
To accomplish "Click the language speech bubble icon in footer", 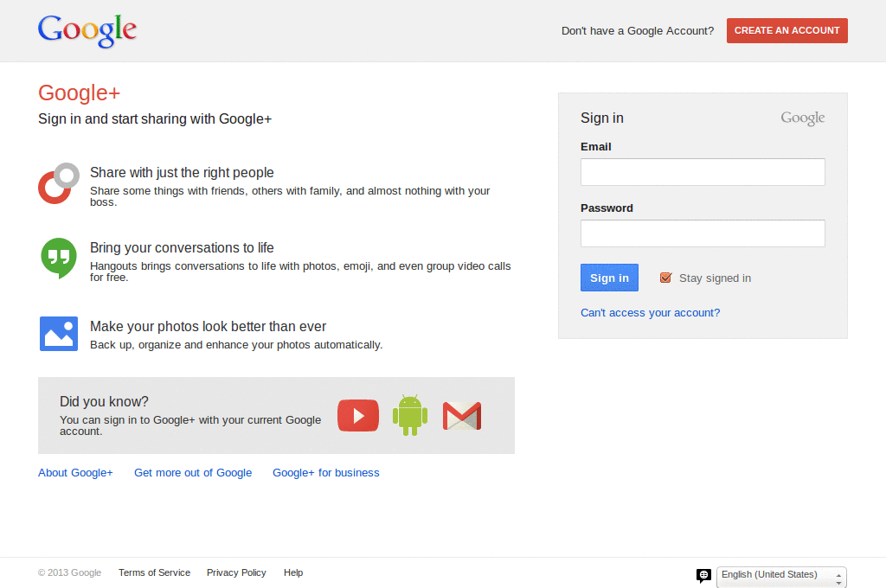I will point(703,576).
